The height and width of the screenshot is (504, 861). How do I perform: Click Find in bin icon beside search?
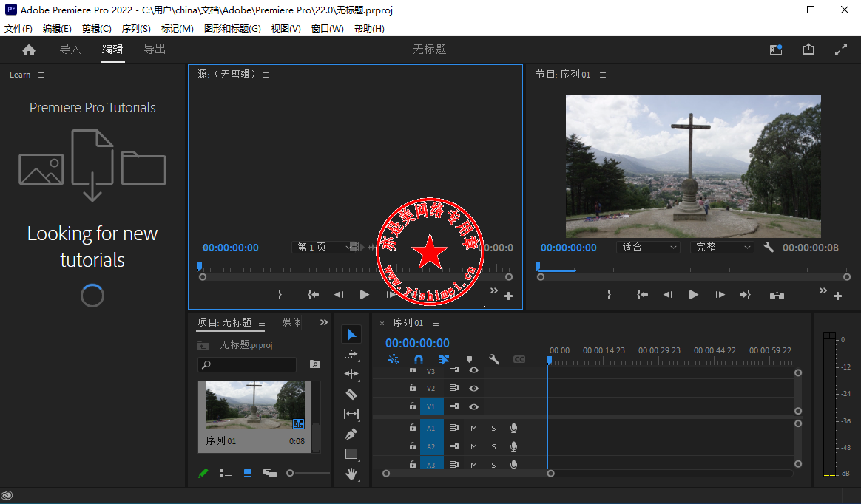click(x=314, y=364)
